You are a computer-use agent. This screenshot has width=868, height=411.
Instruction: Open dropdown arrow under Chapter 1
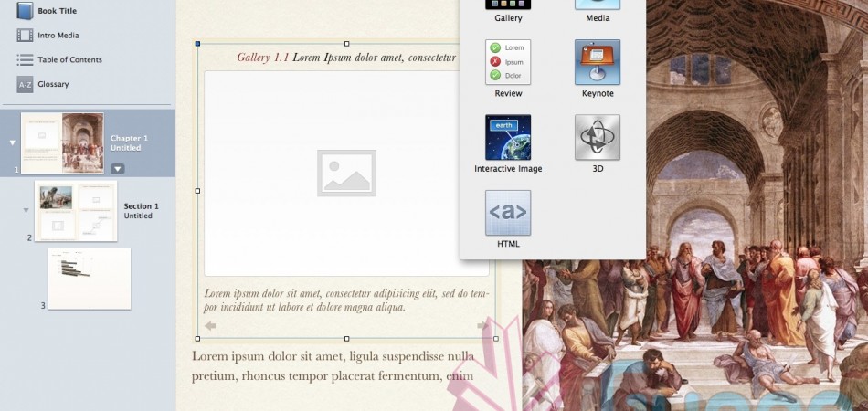coord(118,169)
